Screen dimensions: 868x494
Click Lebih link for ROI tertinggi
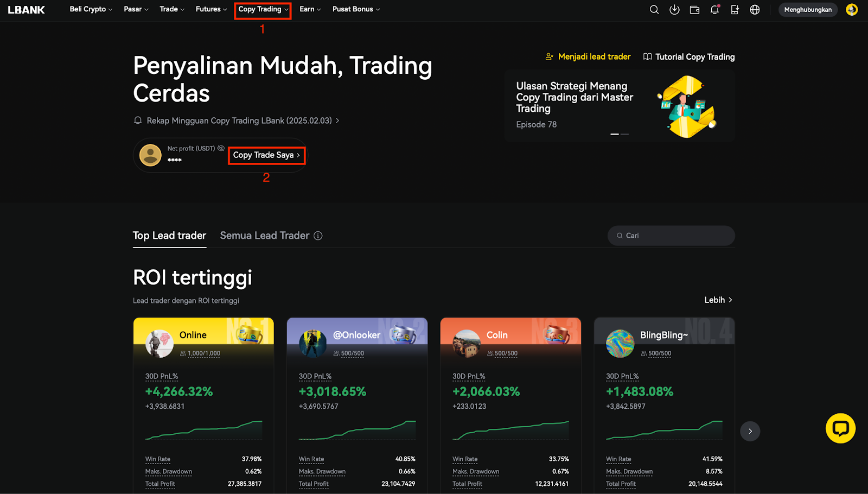click(x=718, y=300)
